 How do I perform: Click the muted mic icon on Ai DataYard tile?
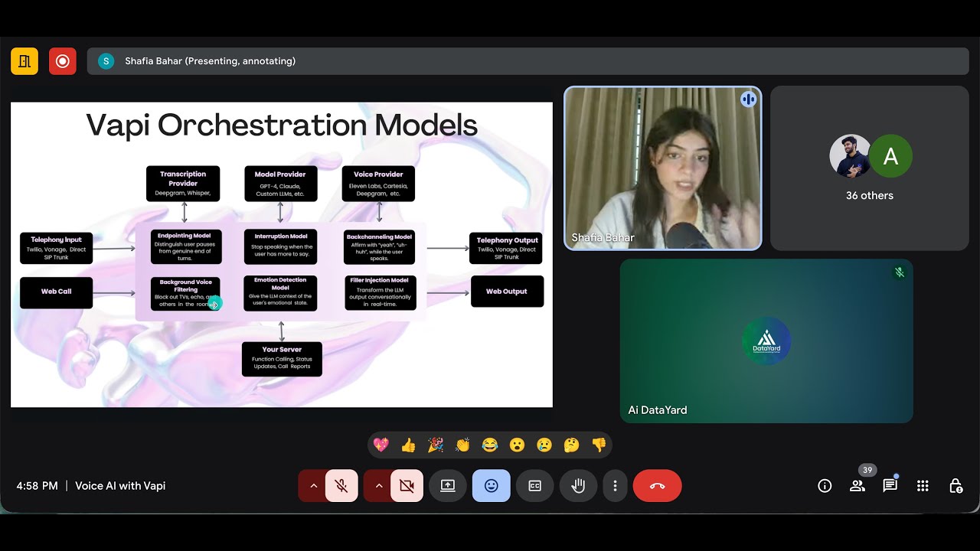pyautogui.click(x=900, y=272)
